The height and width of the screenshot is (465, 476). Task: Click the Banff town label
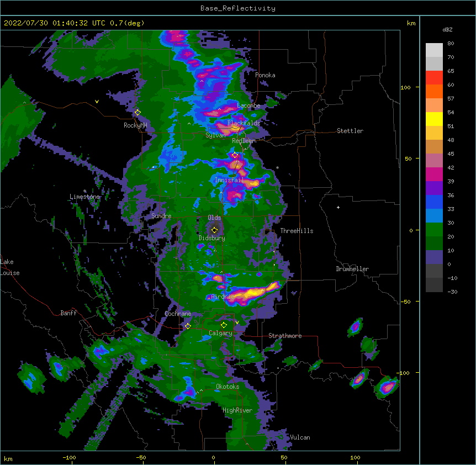point(68,313)
